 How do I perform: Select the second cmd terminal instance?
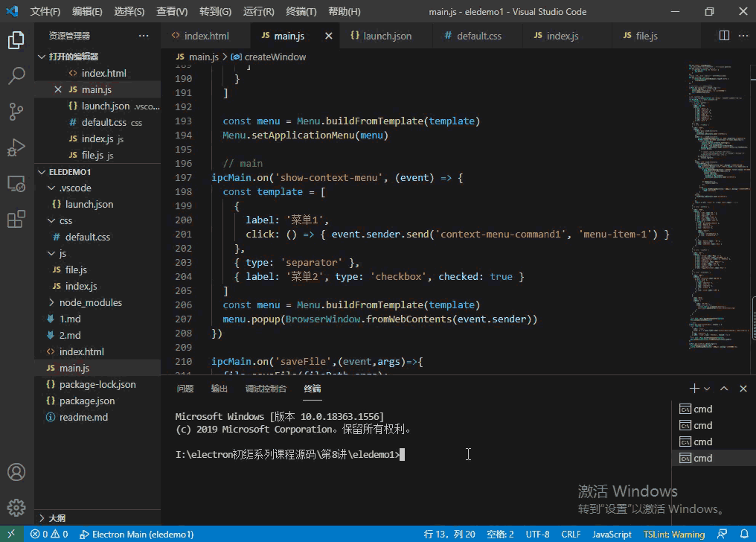(x=714, y=425)
